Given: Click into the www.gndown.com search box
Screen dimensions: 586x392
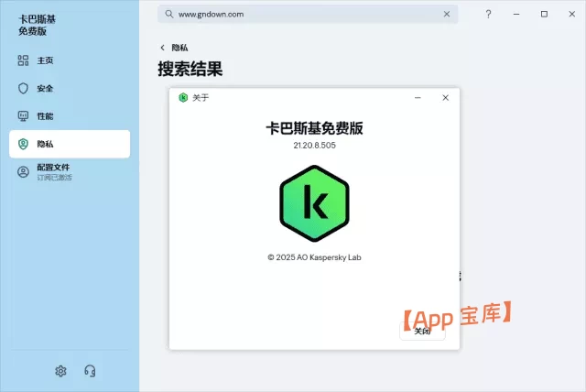Looking at the screenshot, I should 308,15.
